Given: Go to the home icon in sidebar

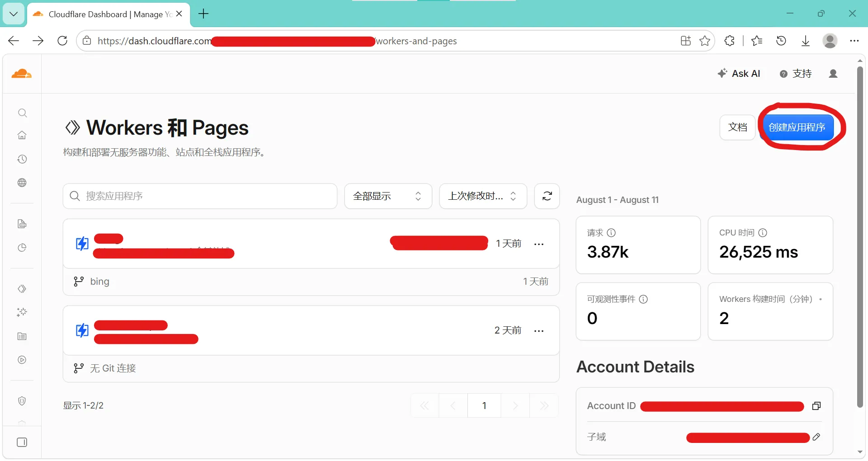Looking at the screenshot, I should coord(22,135).
